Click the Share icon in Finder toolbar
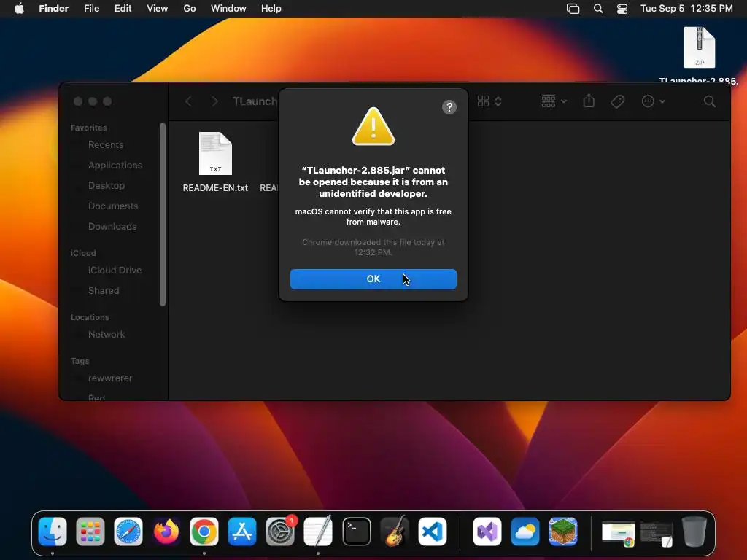This screenshot has height=560, width=747. pos(589,101)
